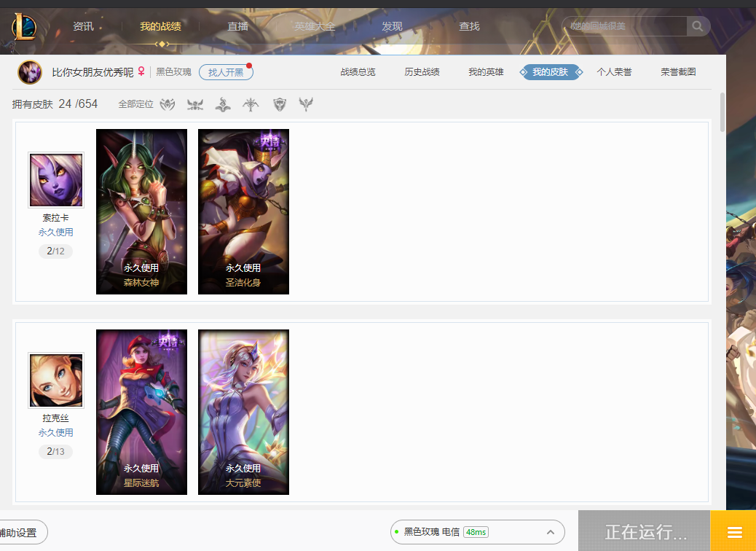The image size is (756, 551).
Task: Click the 2/13 skin count badge
Action: coord(56,452)
